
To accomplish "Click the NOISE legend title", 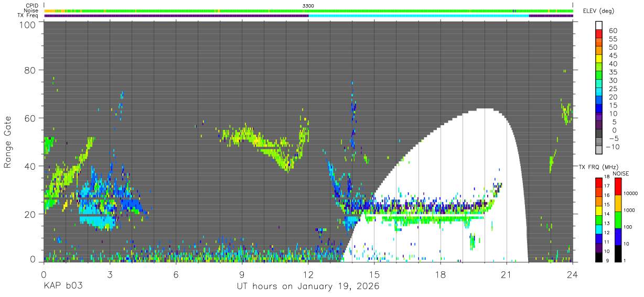I will point(620,173).
